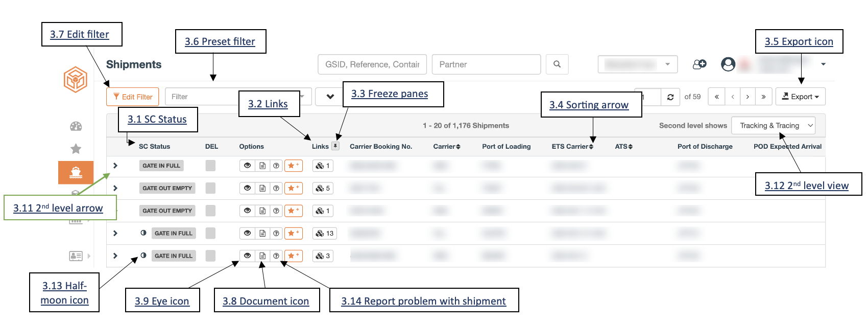The image size is (868, 323).
Task: Click the add user group icon
Action: coord(700,64)
